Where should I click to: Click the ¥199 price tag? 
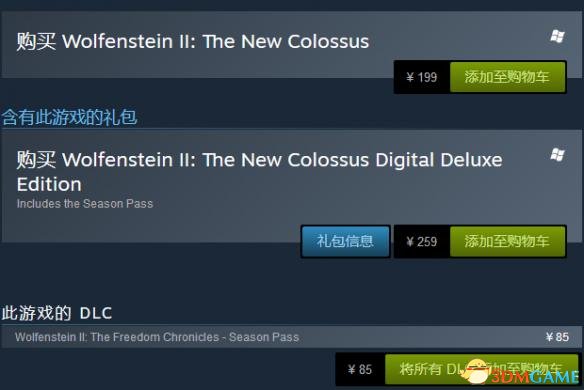(422, 77)
